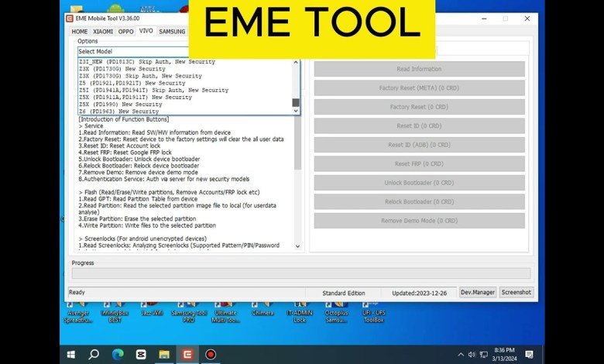Select the VIVO tab
604x364 pixels.
(x=146, y=31)
